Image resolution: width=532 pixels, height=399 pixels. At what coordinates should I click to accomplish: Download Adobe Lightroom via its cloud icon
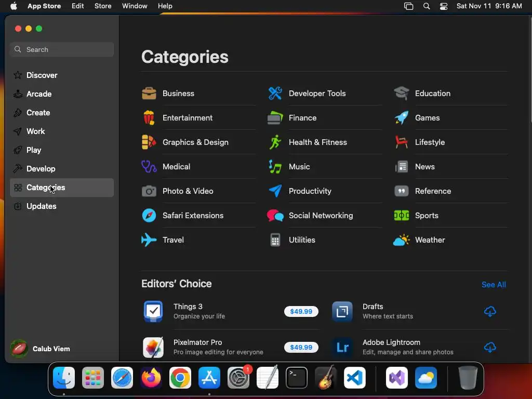(x=489, y=348)
